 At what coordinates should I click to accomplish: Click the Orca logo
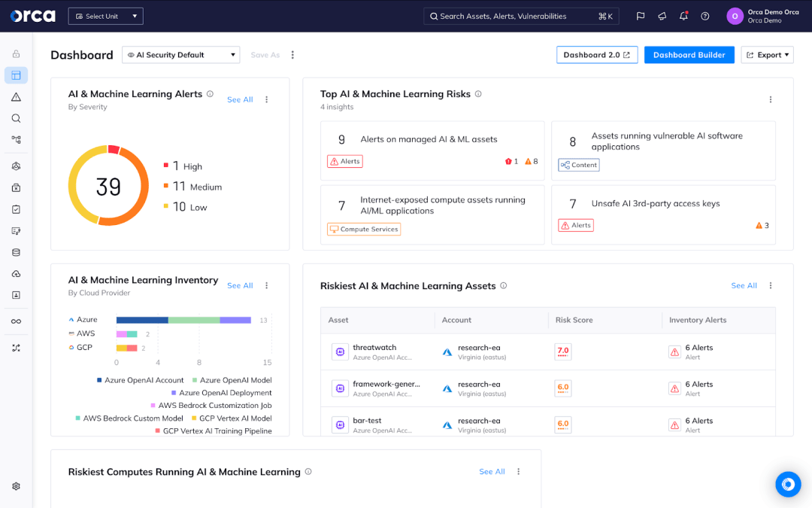(x=32, y=16)
